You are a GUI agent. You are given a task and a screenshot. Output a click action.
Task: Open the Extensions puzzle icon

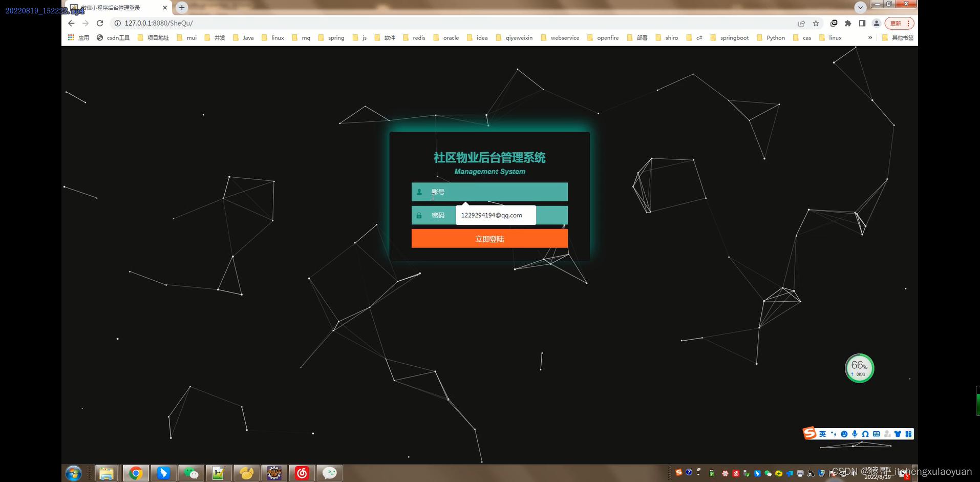click(x=848, y=23)
